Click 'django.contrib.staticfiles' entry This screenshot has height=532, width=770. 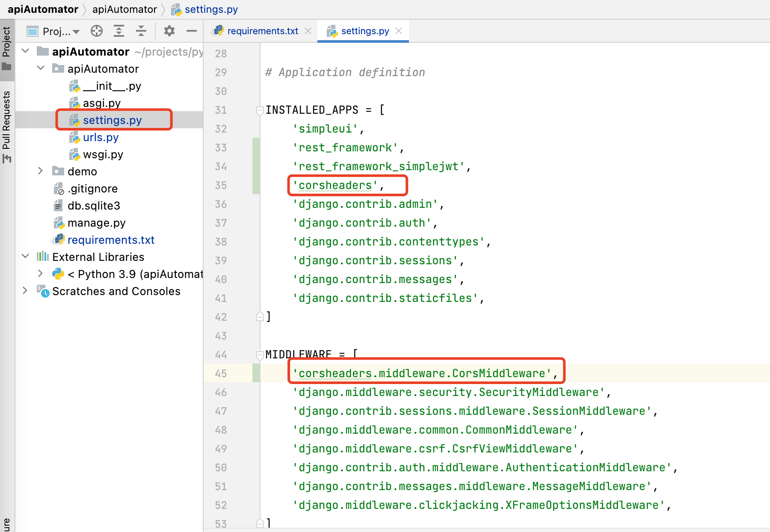385,298
